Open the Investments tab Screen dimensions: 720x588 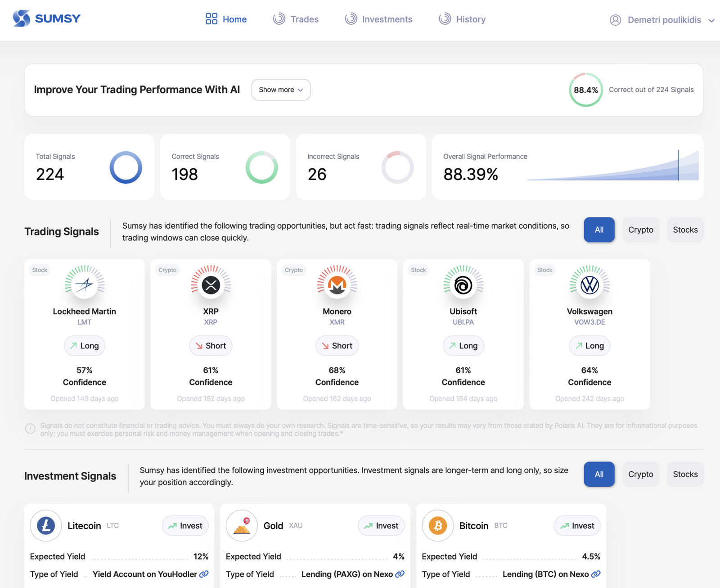point(378,19)
